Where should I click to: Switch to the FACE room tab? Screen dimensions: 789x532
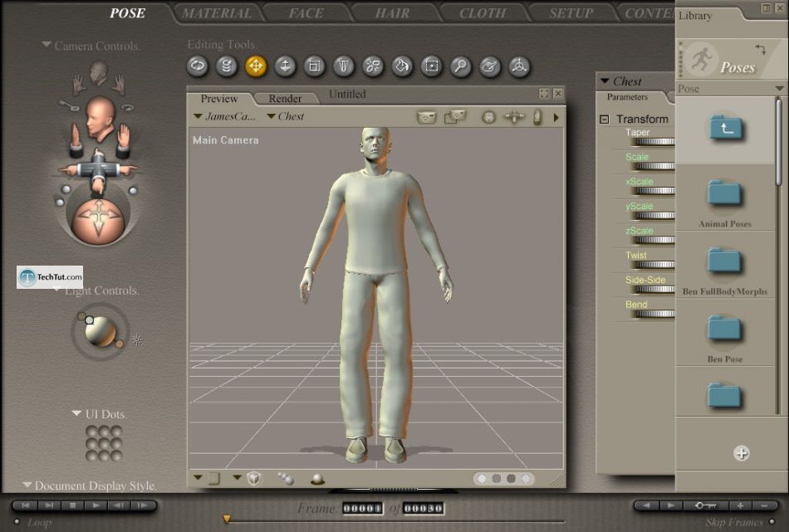(306, 13)
